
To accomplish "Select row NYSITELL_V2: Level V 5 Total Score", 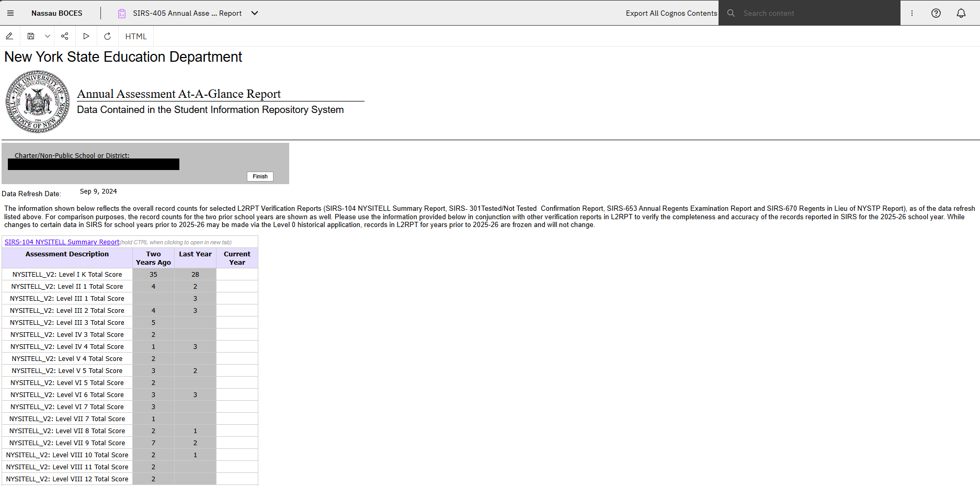I will [130, 370].
